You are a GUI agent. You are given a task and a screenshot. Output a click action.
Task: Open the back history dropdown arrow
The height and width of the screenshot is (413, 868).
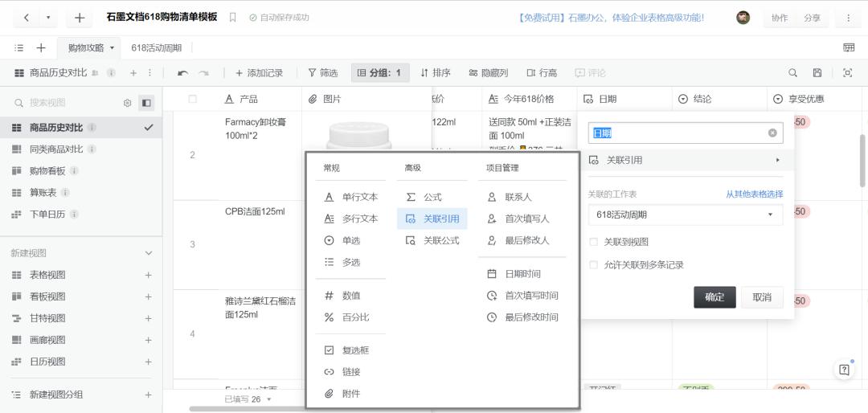pos(48,18)
